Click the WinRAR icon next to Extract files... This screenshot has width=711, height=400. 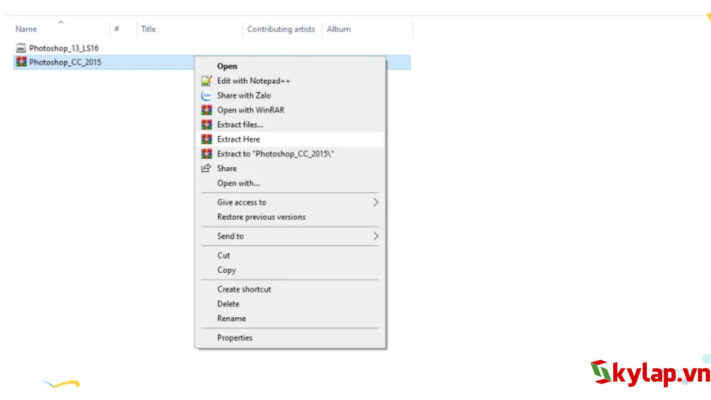pyautogui.click(x=206, y=125)
